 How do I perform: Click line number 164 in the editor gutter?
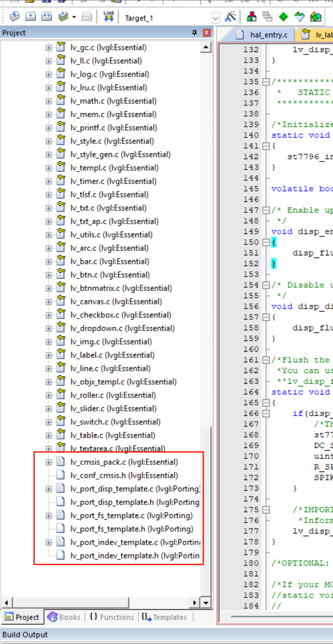click(x=251, y=392)
